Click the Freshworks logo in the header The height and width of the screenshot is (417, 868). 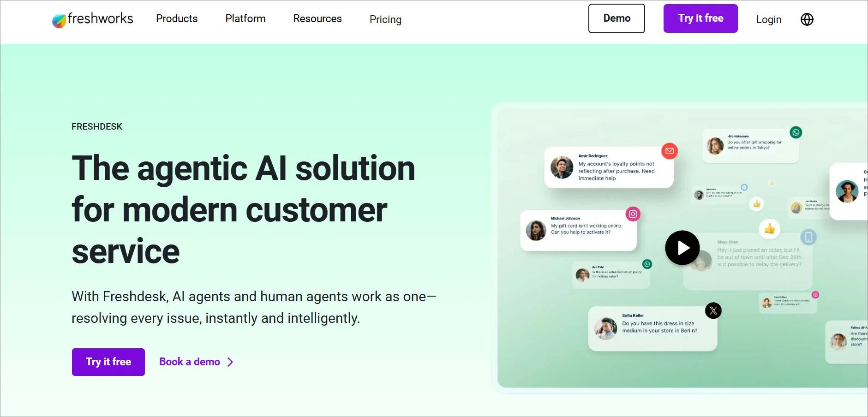point(92,19)
